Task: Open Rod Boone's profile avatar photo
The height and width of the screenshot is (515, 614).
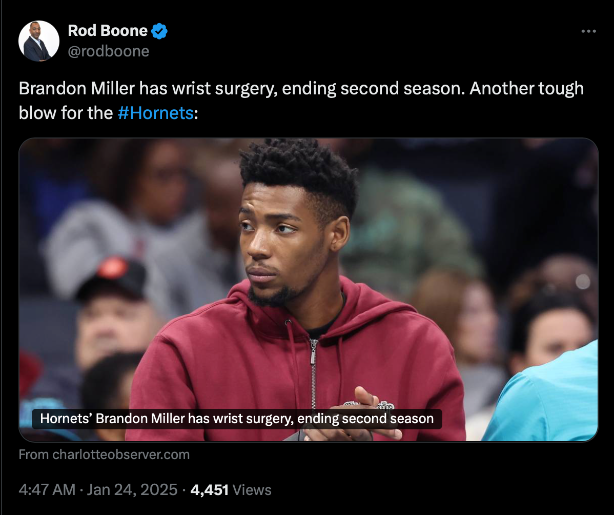Action: tap(38, 40)
